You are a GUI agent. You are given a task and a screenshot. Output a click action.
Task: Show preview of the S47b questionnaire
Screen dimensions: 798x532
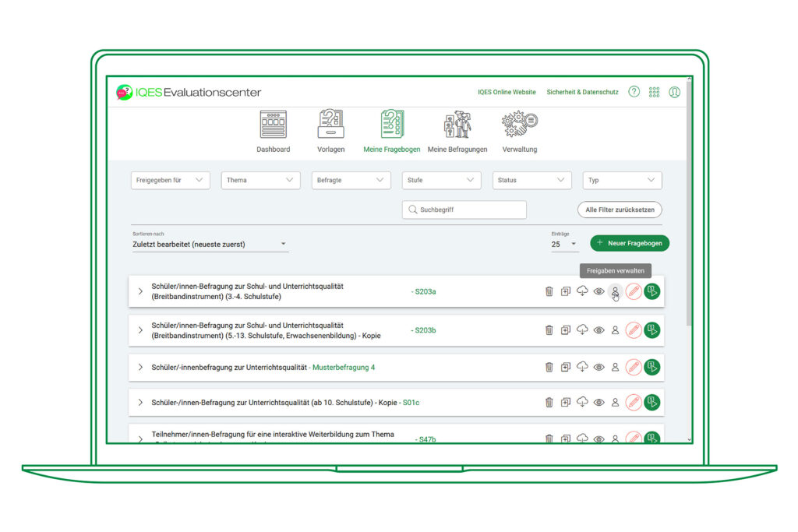pos(598,439)
